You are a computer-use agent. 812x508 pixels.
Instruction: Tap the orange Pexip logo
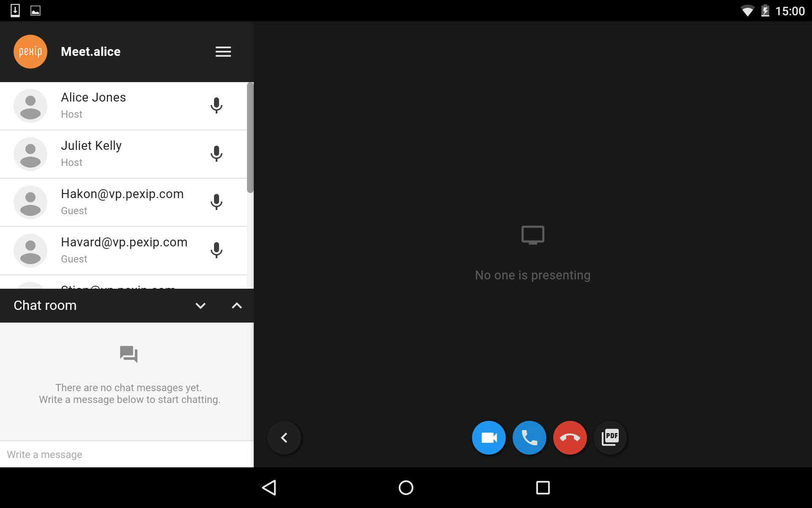(30, 52)
